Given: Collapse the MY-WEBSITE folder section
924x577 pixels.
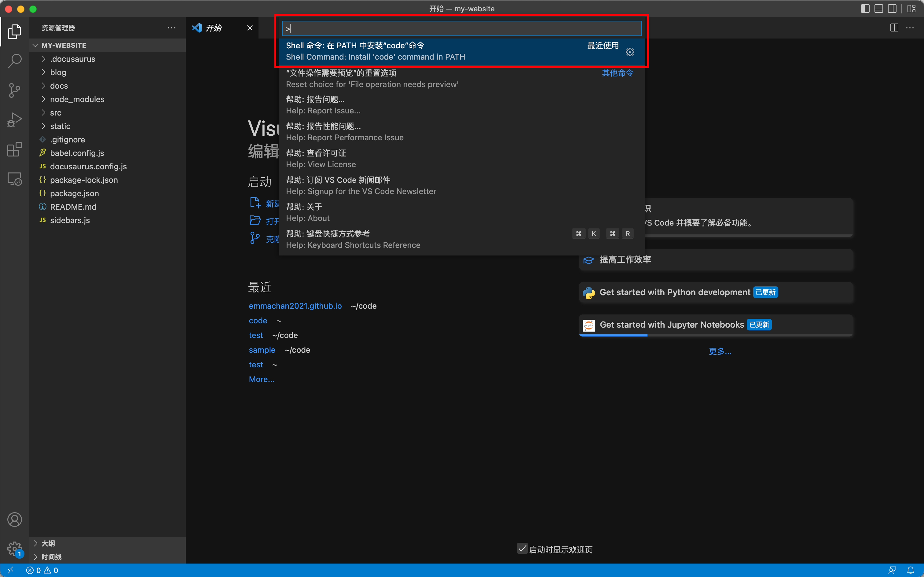Looking at the screenshot, I should [108, 45].
